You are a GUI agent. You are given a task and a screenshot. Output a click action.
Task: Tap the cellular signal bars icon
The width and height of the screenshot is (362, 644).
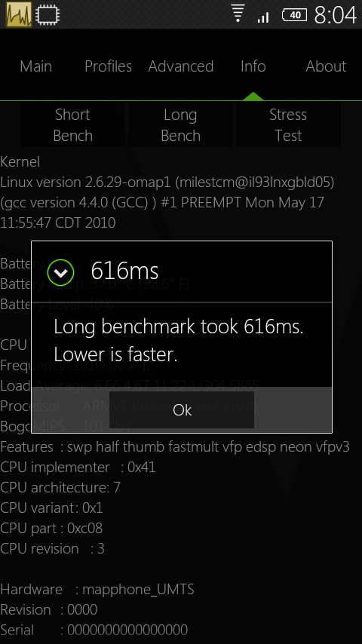(263, 17)
